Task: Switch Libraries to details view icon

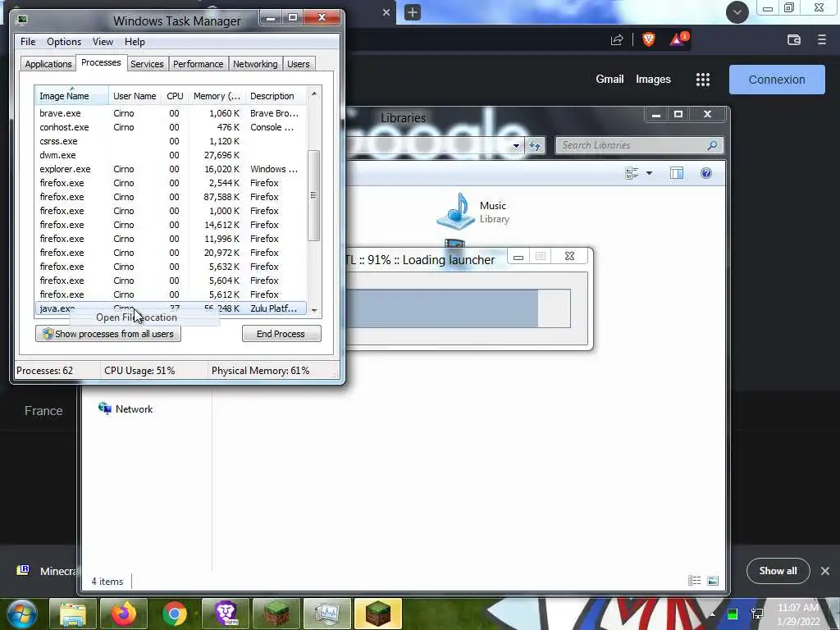Action: [694, 581]
